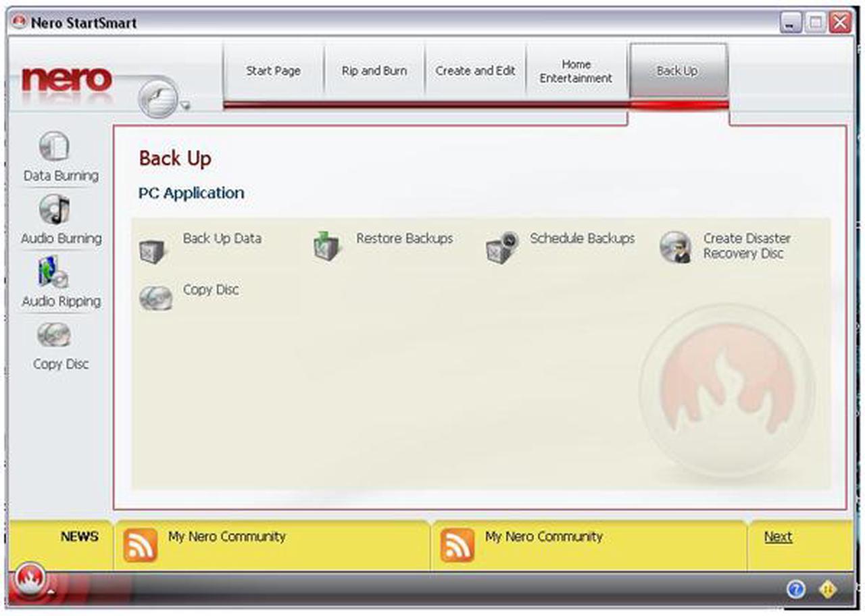Click the Create Disaster Recovery Disc icon
Screen dimensions: 865x616
point(676,247)
